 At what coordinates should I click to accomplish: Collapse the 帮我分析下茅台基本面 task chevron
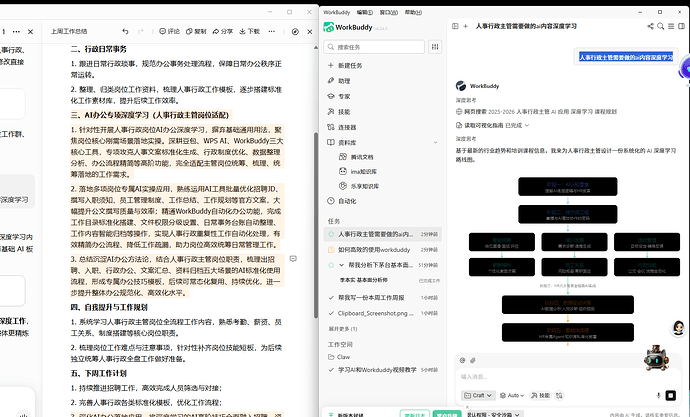(x=341, y=265)
